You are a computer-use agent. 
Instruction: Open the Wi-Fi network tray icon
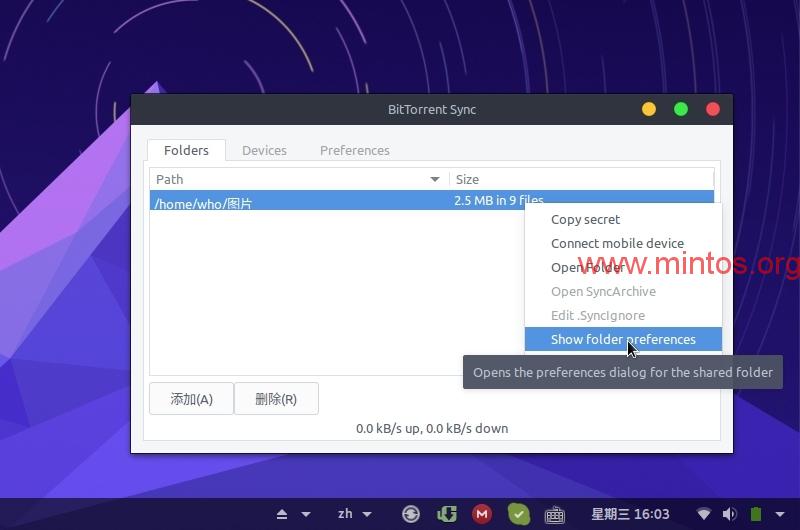(704, 514)
